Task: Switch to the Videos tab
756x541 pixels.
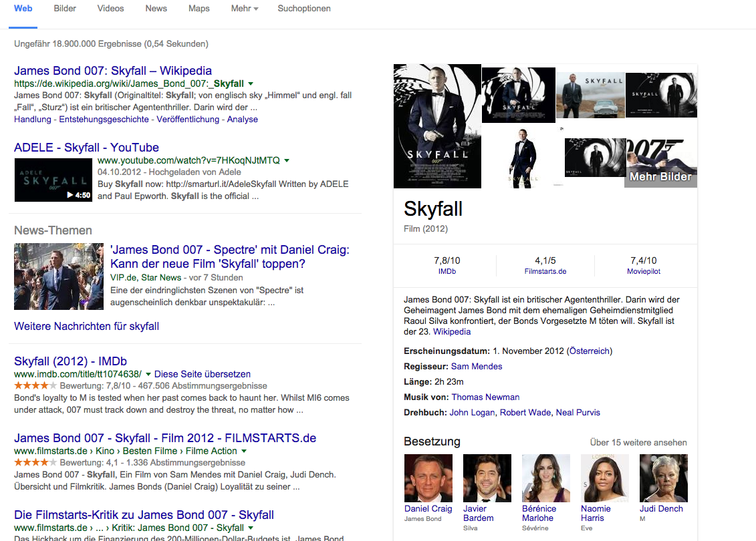Action: click(x=110, y=9)
